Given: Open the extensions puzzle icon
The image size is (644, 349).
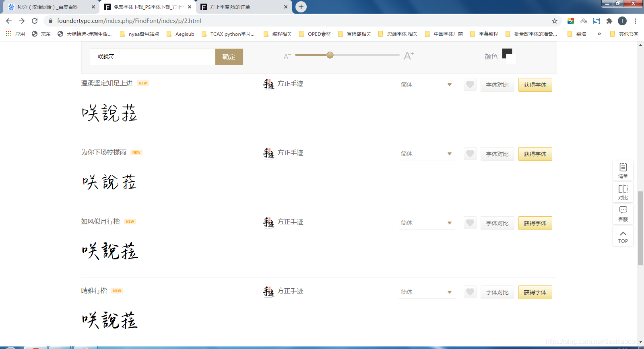Looking at the screenshot, I should (x=609, y=21).
